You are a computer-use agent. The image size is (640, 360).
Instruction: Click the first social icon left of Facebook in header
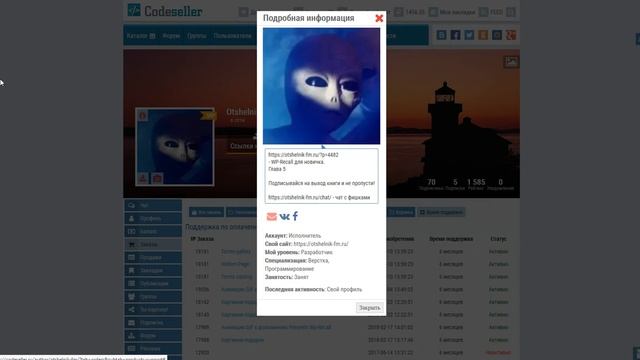click(x=441, y=35)
